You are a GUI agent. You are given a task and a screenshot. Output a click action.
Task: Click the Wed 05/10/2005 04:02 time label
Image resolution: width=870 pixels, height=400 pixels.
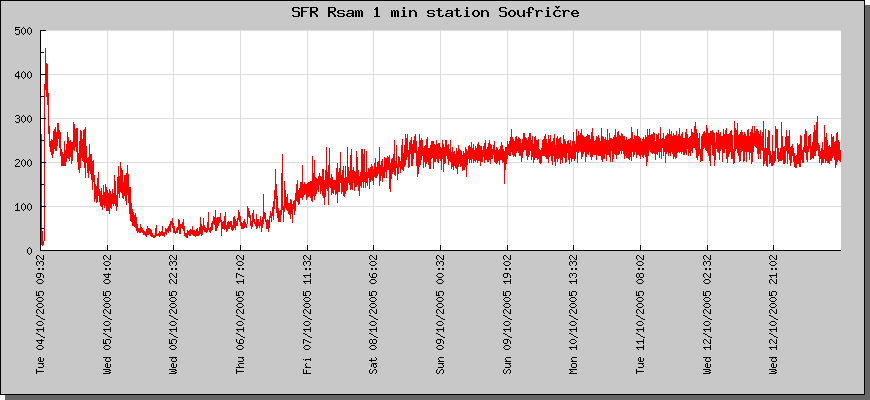108,313
